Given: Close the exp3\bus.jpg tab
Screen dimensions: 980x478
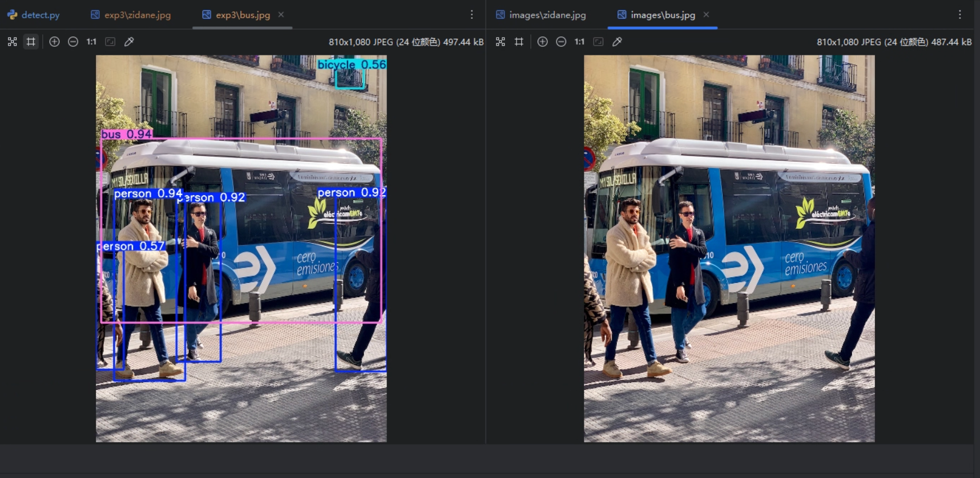Looking at the screenshot, I should click(x=281, y=15).
